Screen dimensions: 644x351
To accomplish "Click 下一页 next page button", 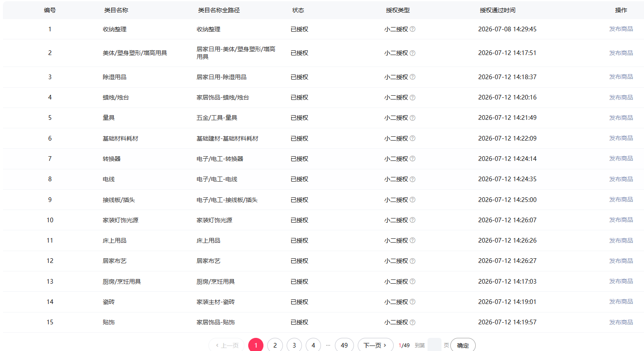I will tap(375, 345).
